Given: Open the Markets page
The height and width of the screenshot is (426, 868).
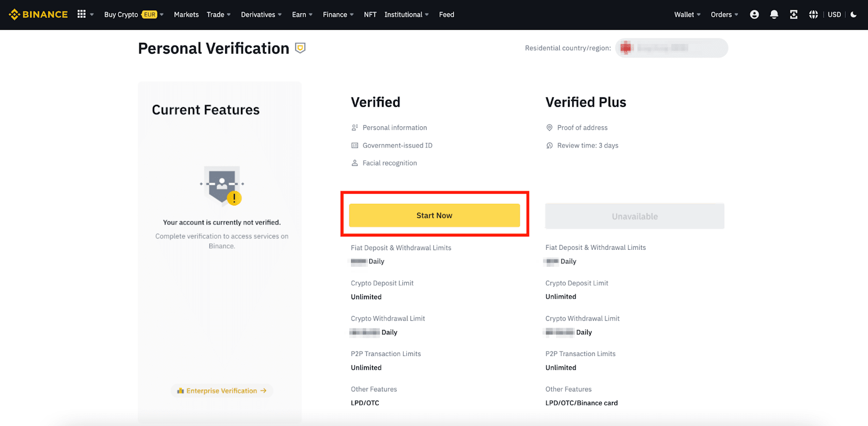Looking at the screenshot, I should coord(186,15).
